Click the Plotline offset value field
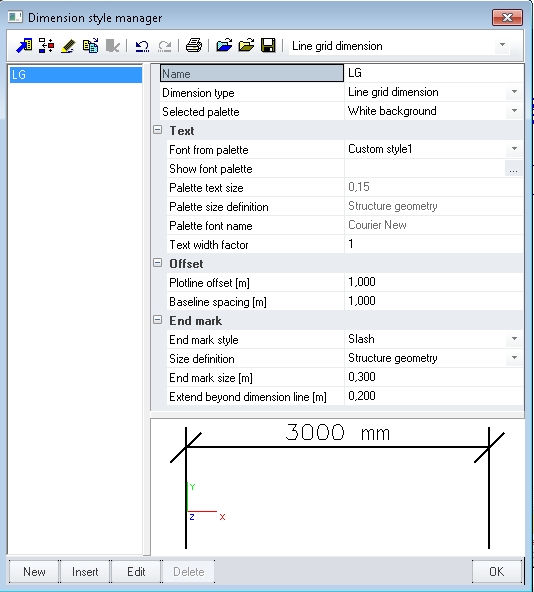This screenshot has width=534, height=592. tap(434, 282)
